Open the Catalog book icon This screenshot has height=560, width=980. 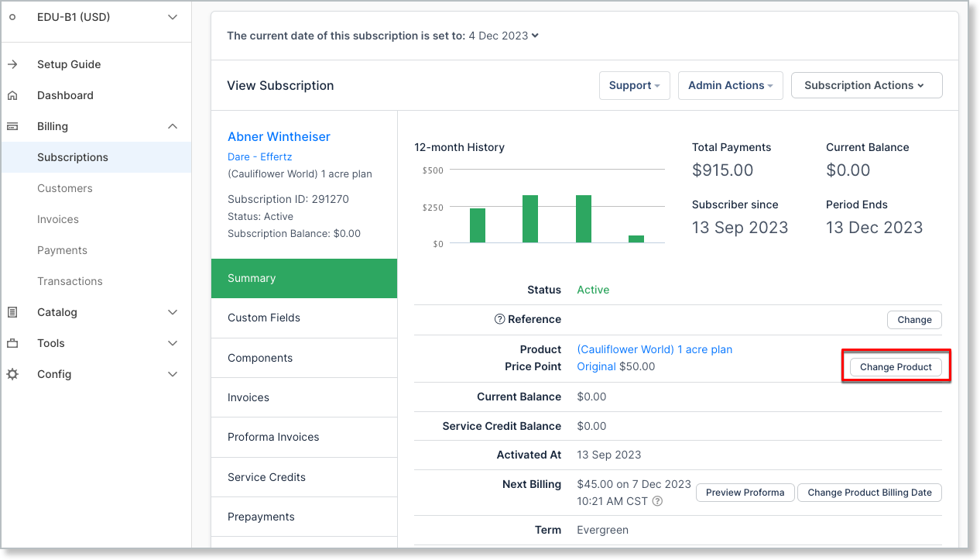click(12, 311)
